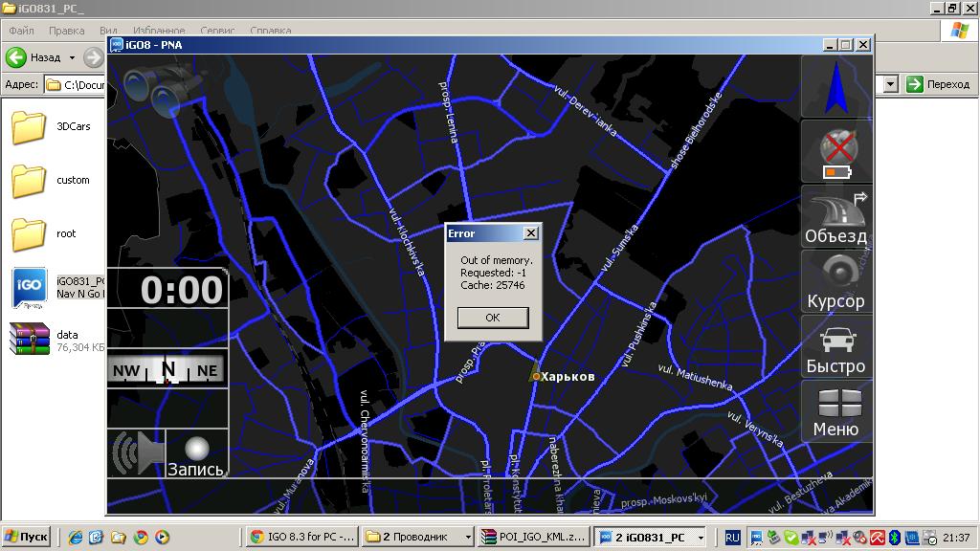Click the Назад back button in Explorer
This screenshot has height=551, width=980.
click(x=33, y=57)
